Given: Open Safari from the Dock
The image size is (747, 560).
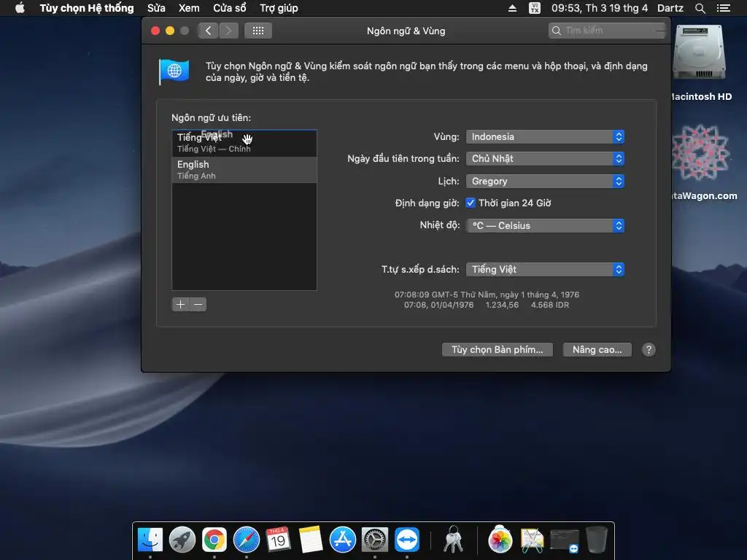Looking at the screenshot, I should tap(247, 540).
